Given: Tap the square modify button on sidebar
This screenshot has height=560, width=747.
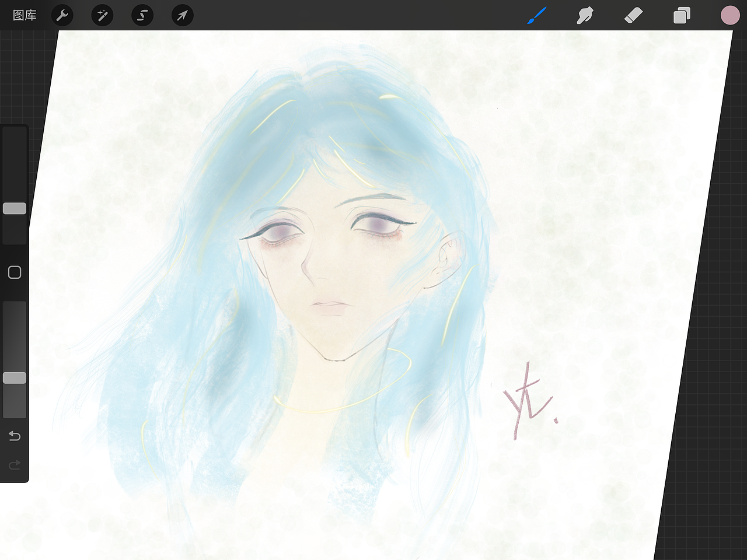Looking at the screenshot, I should (x=15, y=272).
